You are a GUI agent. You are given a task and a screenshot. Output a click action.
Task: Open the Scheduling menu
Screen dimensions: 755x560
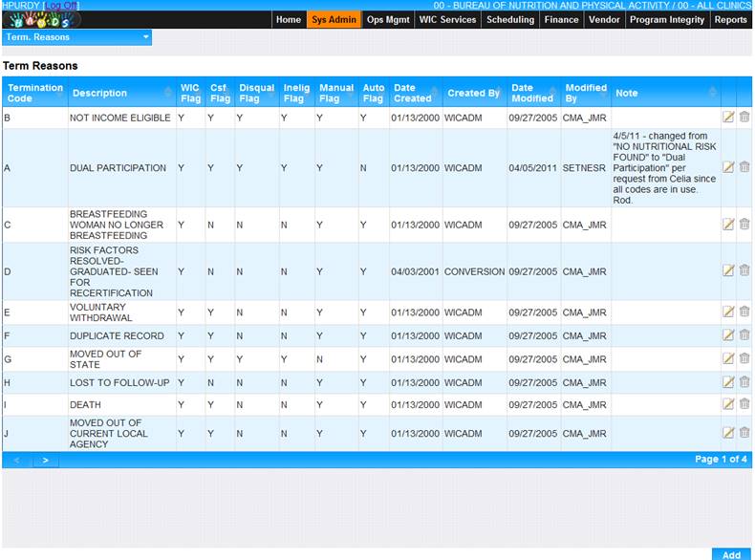pyautogui.click(x=510, y=20)
